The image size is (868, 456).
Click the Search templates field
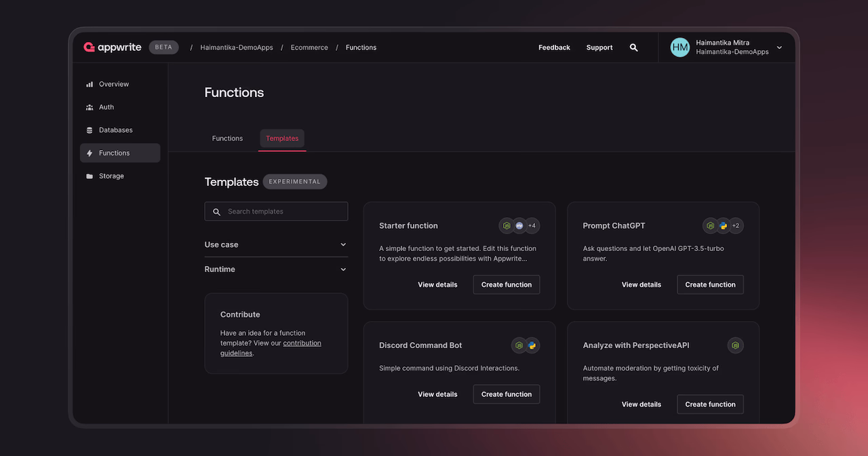click(276, 212)
